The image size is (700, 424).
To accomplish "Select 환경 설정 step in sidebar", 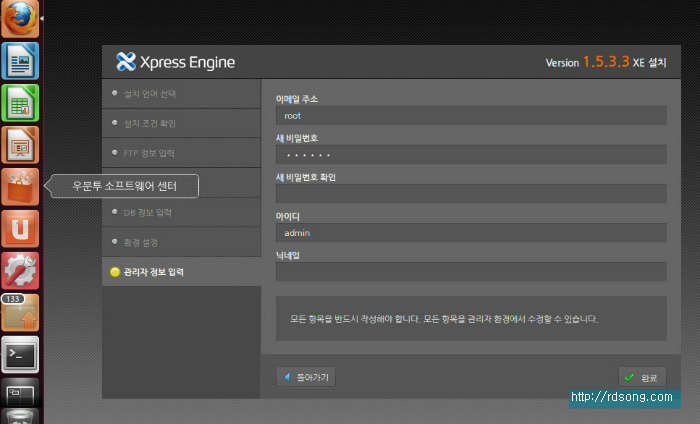I will click(181, 242).
